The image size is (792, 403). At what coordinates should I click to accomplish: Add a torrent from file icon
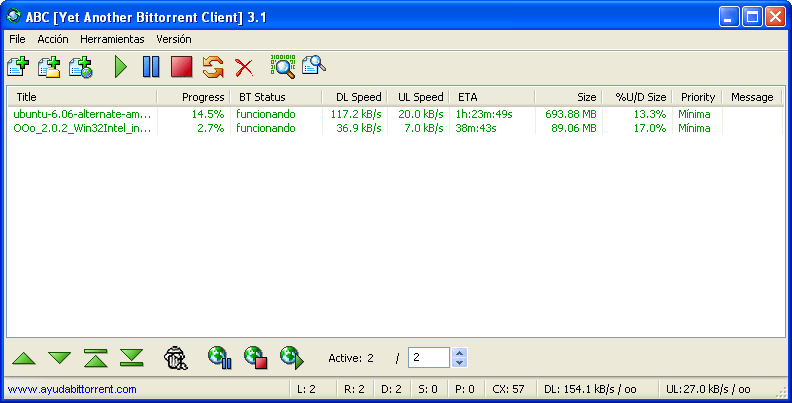(18, 67)
